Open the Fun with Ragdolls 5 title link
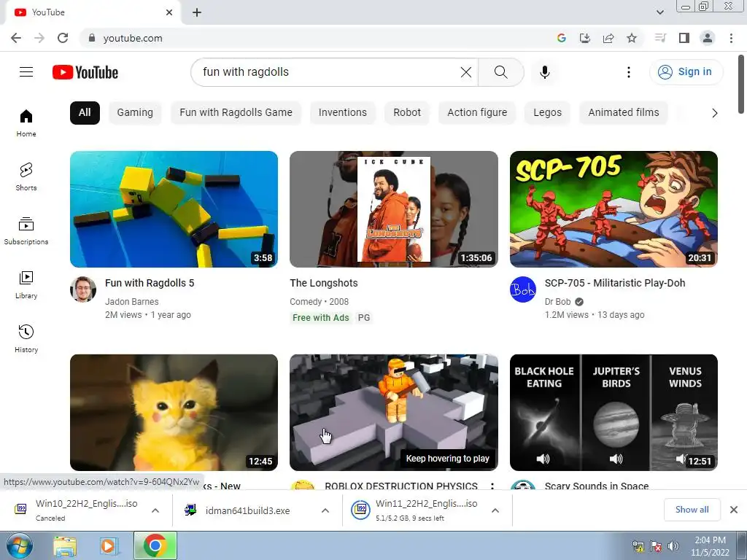Viewport: 747px width, 560px height. click(x=150, y=283)
